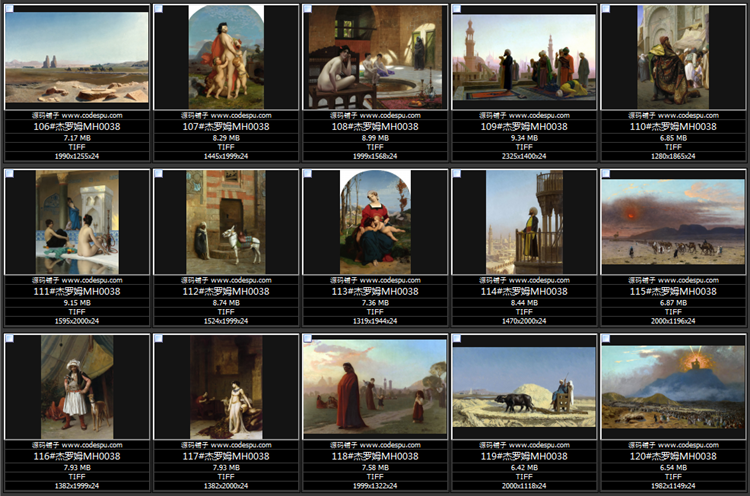Click the 9.34 MB file size
Screen dimensions: 750x496
pos(524,138)
